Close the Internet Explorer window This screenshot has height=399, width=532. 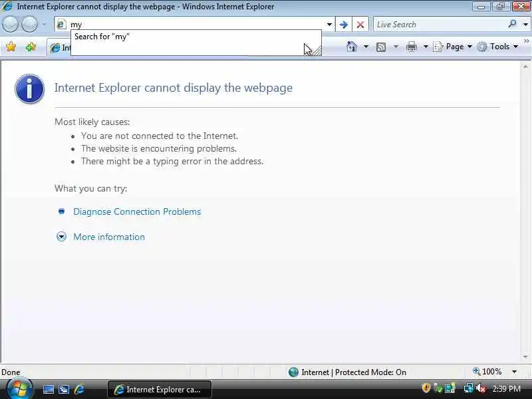tap(521, 6)
